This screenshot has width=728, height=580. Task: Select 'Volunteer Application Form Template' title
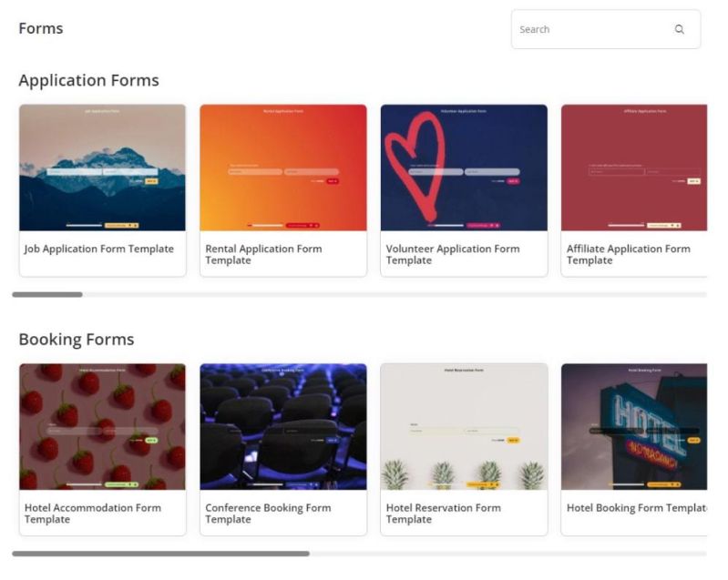[453, 254]
